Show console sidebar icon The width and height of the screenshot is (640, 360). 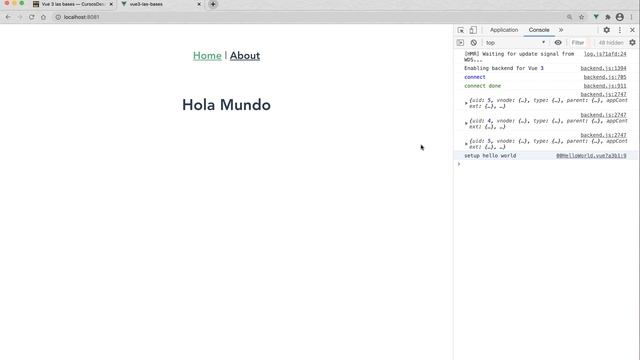460,42
